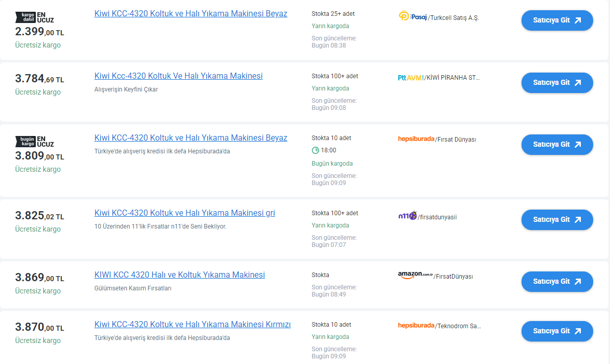Open the amazon.com.tr seller logo
This screenshot has width=610, height=364.
[415, 276]
